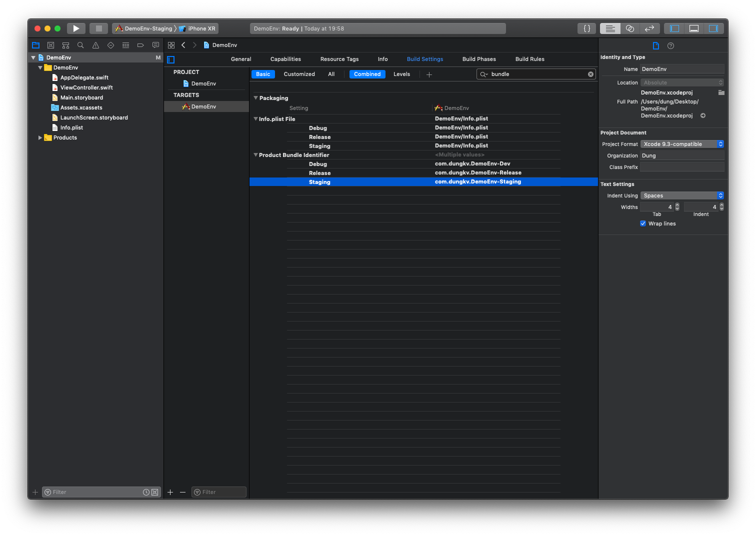This screenshot has height=536, width=756.
Task: Open the Build Phases tab
Action: tap(479, 59)
